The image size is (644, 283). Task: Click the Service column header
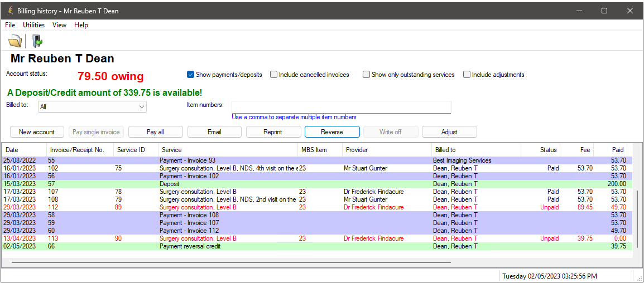click(x=228, y=150)
